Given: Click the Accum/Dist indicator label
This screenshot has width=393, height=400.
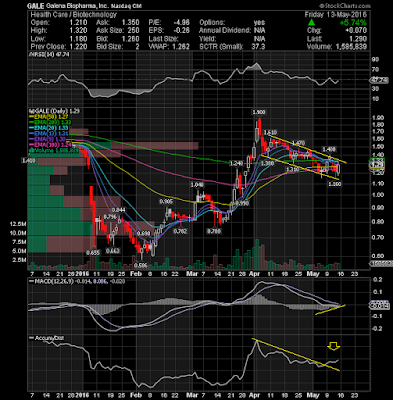Looking at the screenshot, I should click(47, 338).
